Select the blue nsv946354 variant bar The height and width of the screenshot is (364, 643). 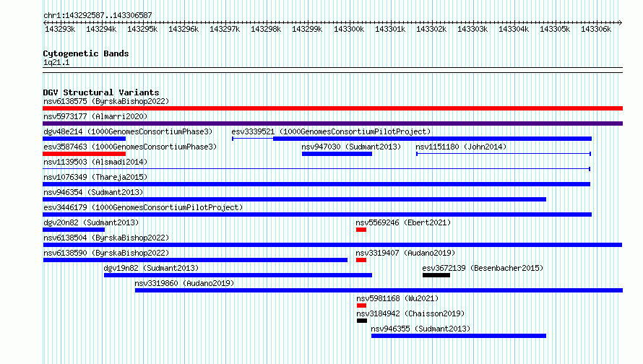tap(295, 199)
